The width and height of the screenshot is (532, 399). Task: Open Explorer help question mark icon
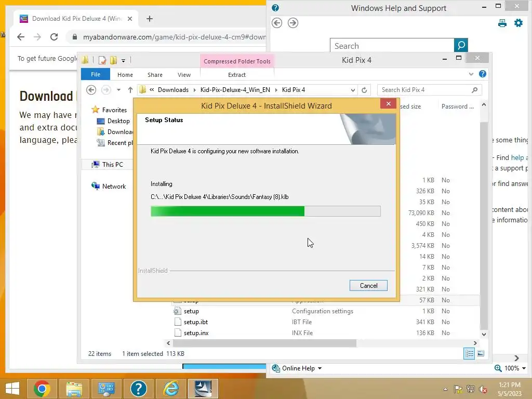point(483,74)
